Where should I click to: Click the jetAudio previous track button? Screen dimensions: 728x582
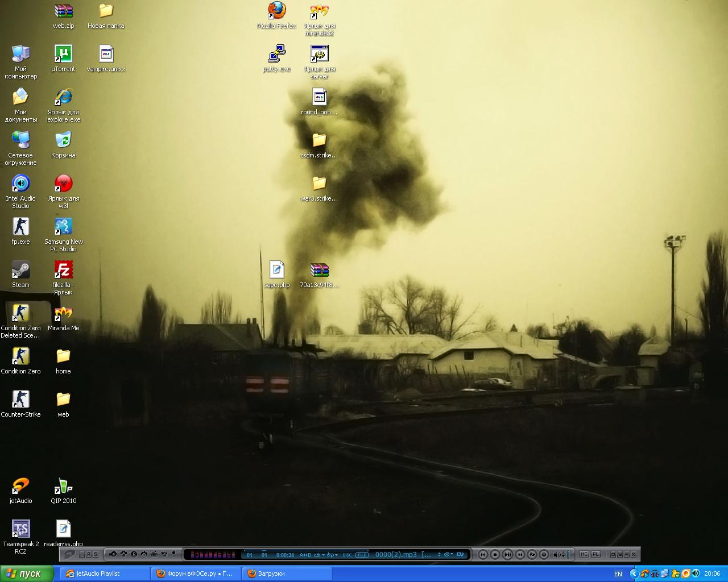click(x=483, y=555)
